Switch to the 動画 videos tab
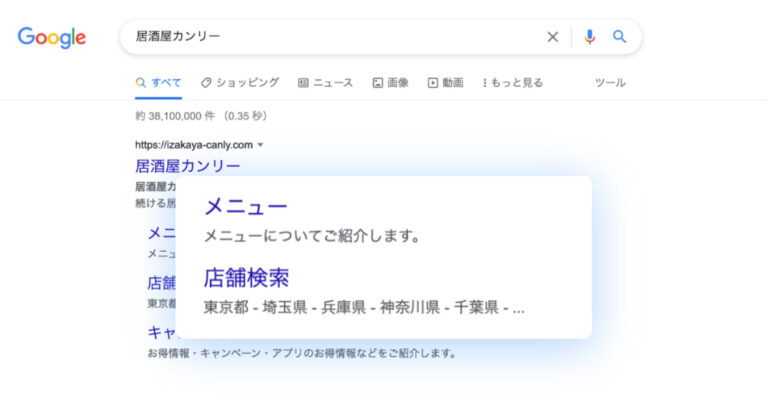 [445, 83]
